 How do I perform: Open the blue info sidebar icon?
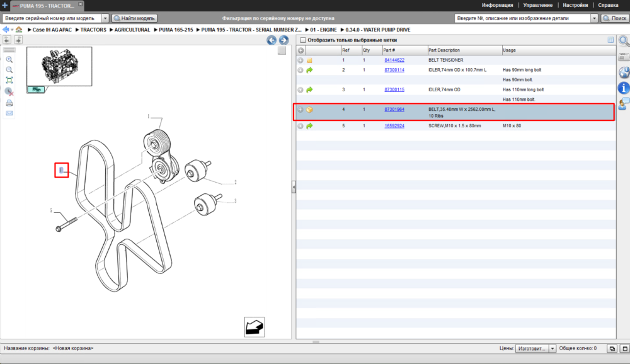624,88
